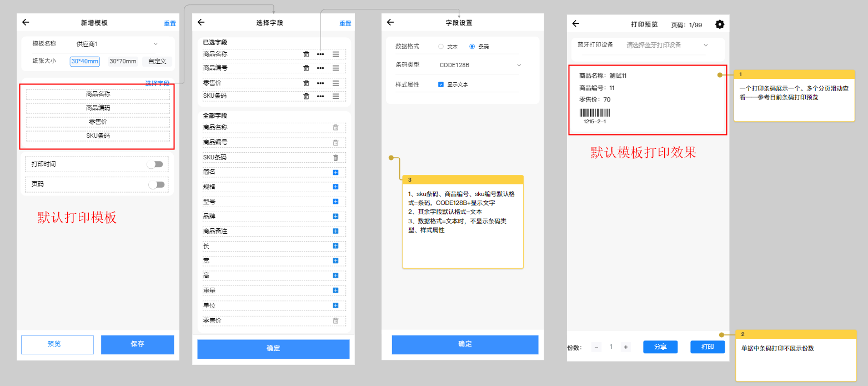
Task: Add 规格 field with plus icon
Action: pos(335,187)
